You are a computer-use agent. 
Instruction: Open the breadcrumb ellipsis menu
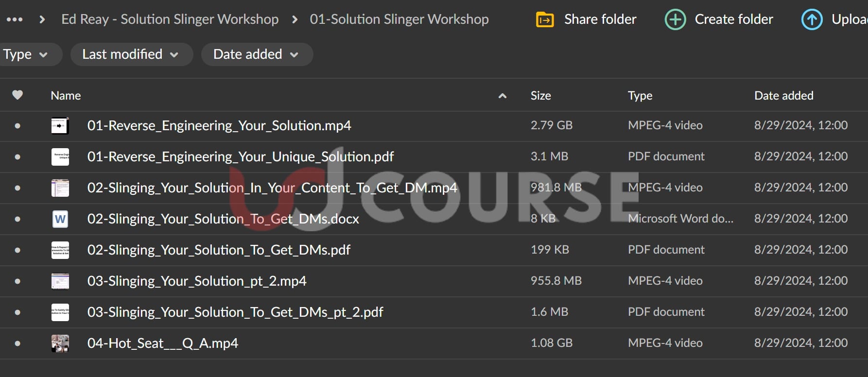(x=15, y=19)
